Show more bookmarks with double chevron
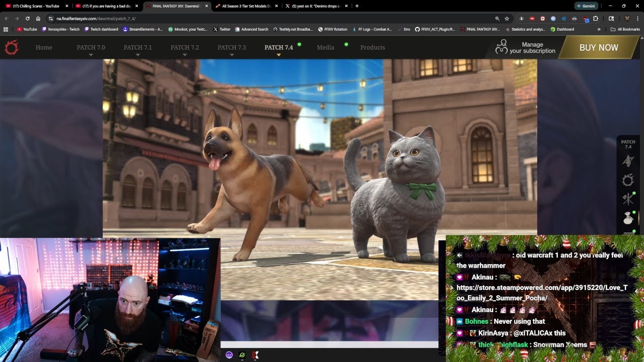644x362 pixels. tap(599, 29)
